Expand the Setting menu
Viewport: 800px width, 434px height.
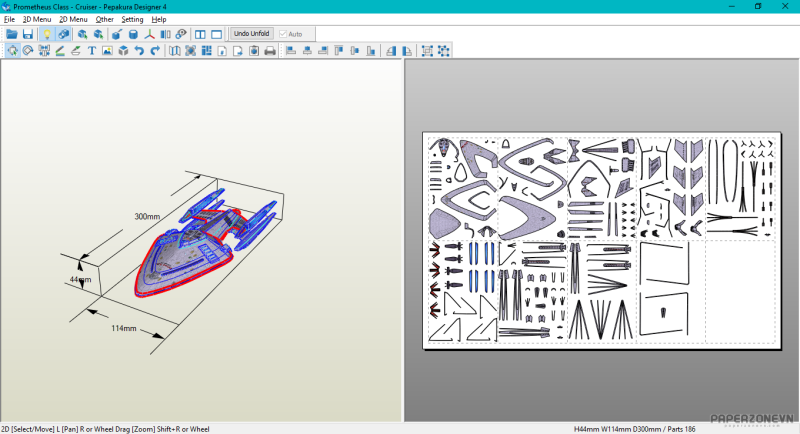[x=132, y=19]
